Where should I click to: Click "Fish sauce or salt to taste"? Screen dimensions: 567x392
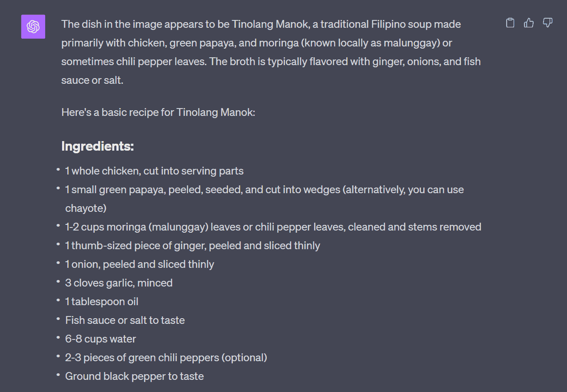pos(125,320)
